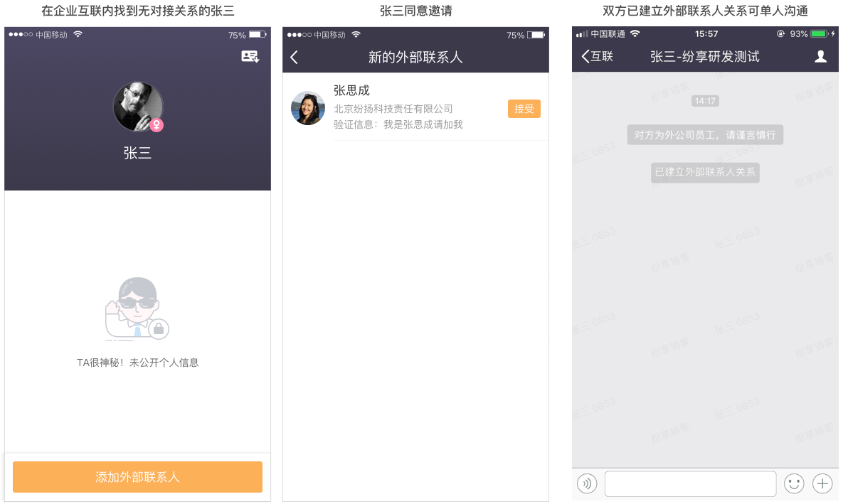Click the 添加外部联系人 button
Viewport: 843px width, 504px height.
pos(137,476)
